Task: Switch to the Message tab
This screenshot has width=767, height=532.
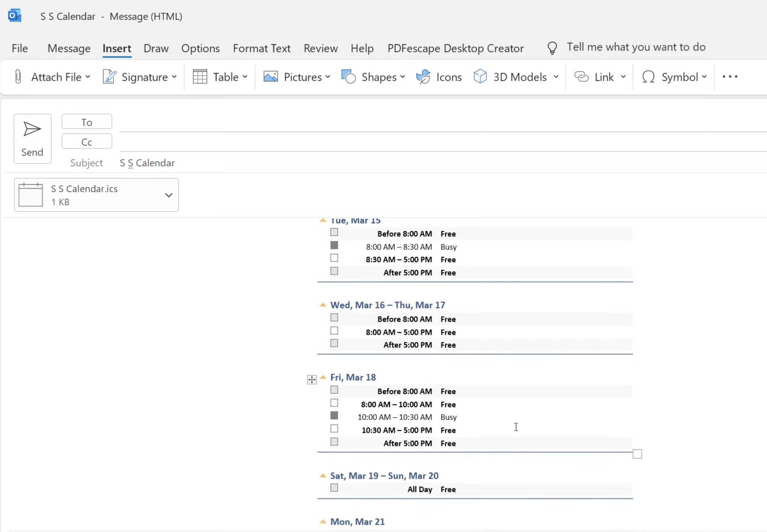Action: [x=69, y=48]
